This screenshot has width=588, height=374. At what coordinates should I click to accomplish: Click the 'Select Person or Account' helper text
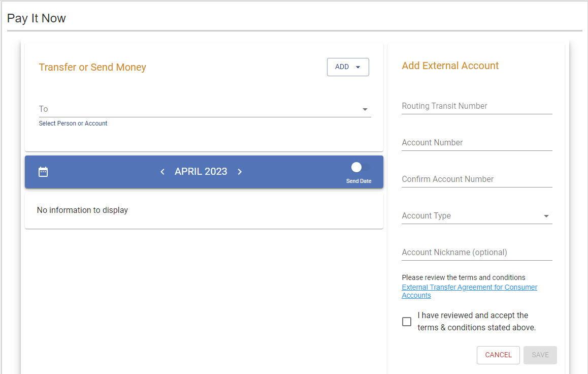point(73,123)
